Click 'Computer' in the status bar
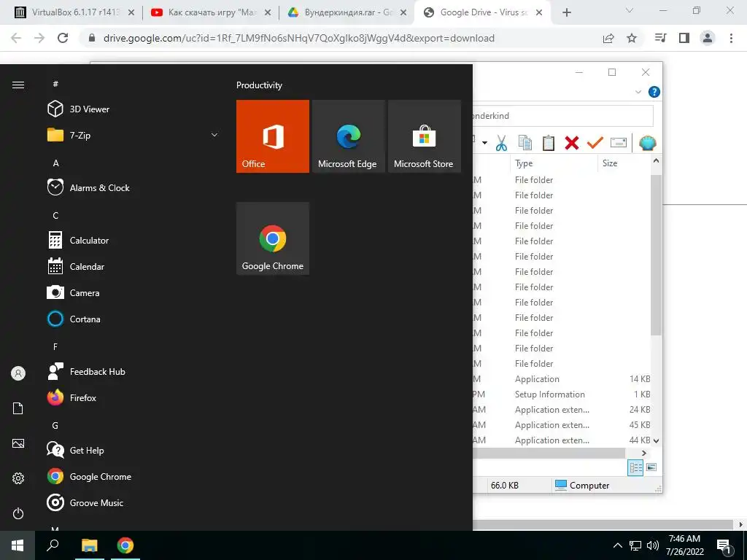The image size is (747, 560). (x=582, y=485)
